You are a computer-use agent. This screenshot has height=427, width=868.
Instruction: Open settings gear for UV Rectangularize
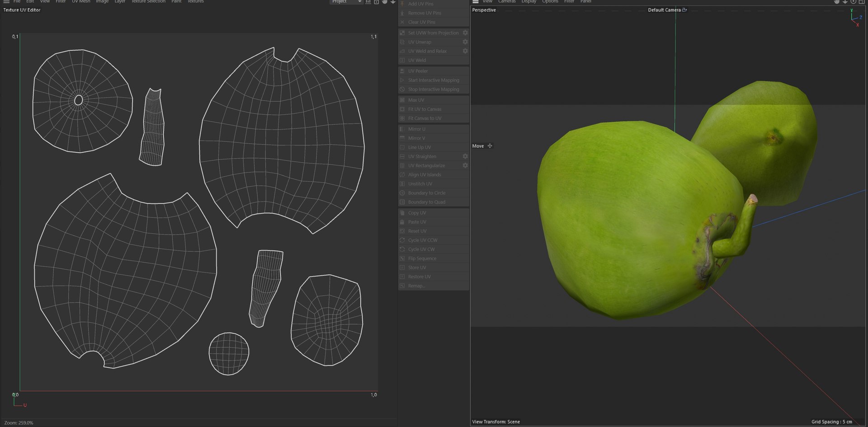point(465,165)
